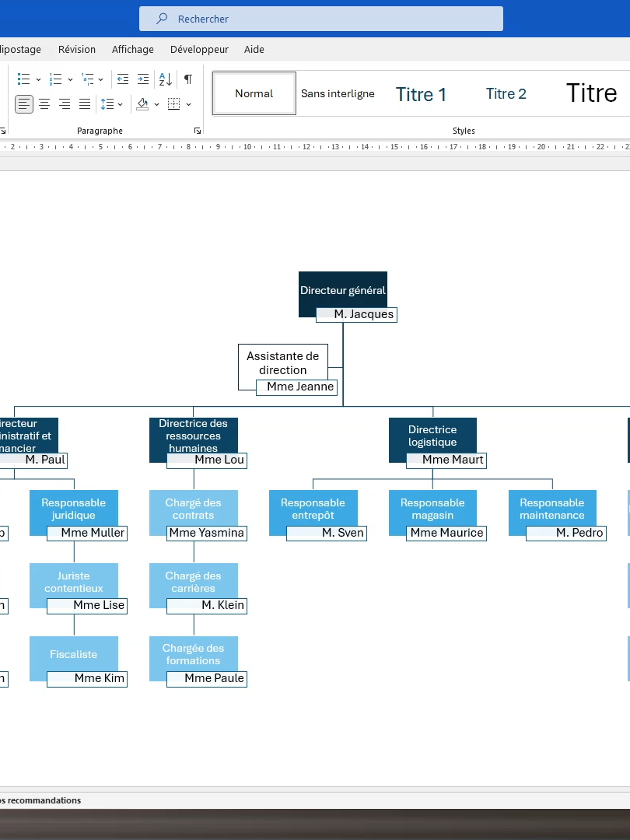The image size is (630, 840).
Task: Increase the paragraph indent
Action: (143, 79)
